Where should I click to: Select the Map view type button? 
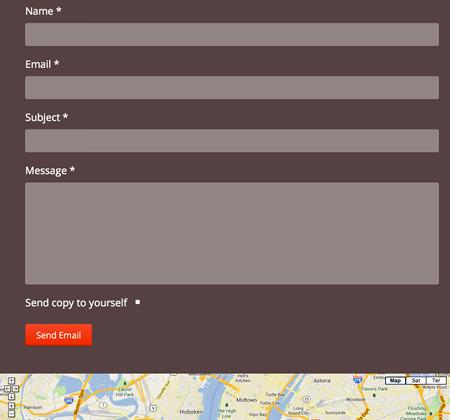(395, 380)
